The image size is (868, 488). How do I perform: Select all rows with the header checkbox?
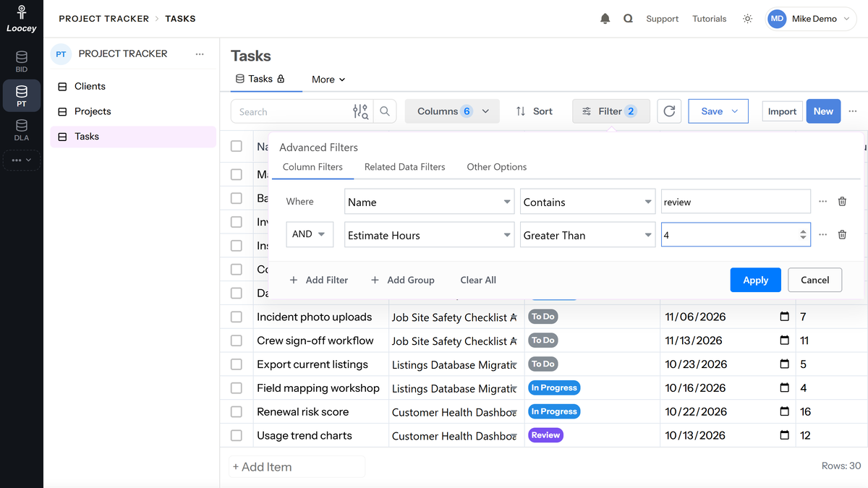click(237, 146)
